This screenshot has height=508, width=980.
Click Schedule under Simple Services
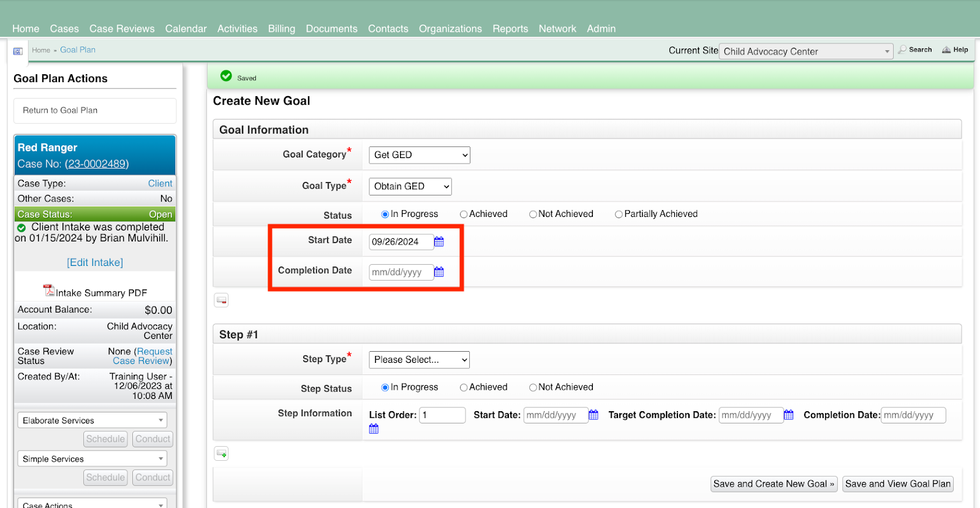[x=105, y=477]
